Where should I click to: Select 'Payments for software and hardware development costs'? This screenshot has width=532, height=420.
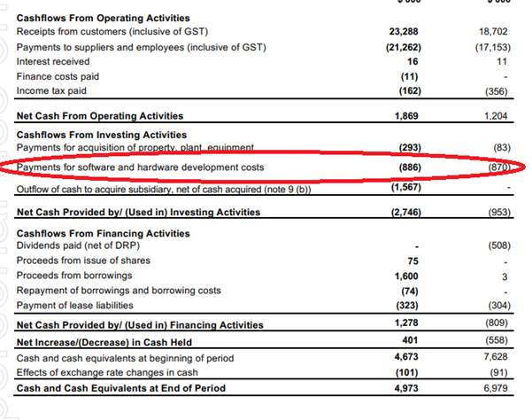[140, 167]
